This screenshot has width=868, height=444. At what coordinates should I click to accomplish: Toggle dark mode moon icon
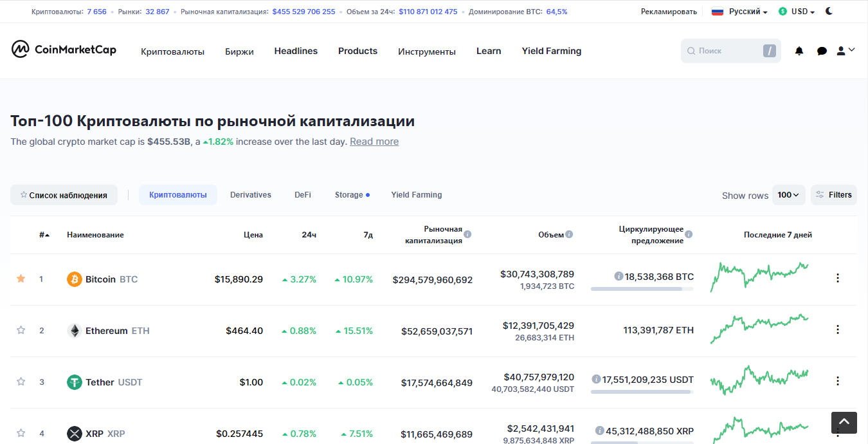(x=829, y=11)
